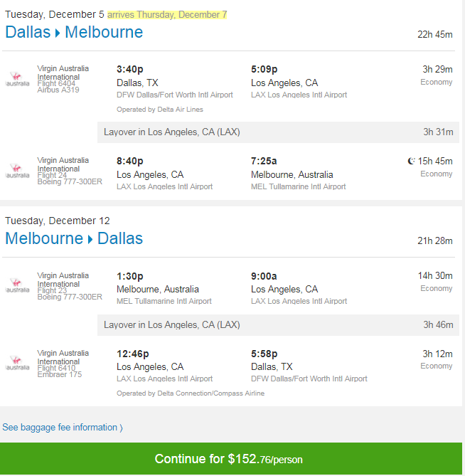
Task: Click the 3:40p Dallas departure time
Action: tap(130, 70)
